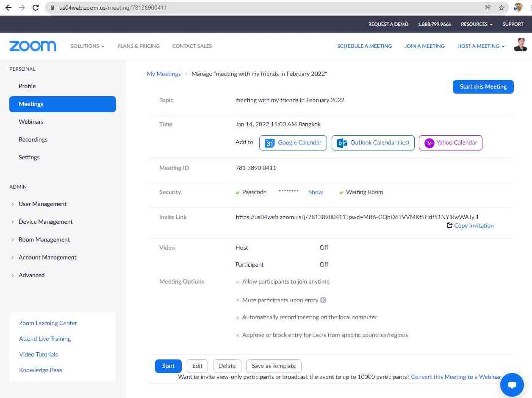The width and height of the screenshot is (532, 398).
Task: Open the Host a Meeting dropdown
Action: [481, 46]
